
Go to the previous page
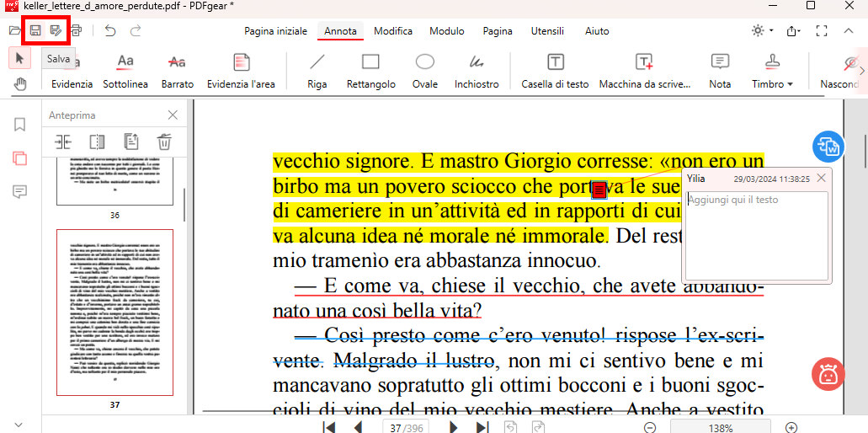pyautogui.click(x=358, y=427)
